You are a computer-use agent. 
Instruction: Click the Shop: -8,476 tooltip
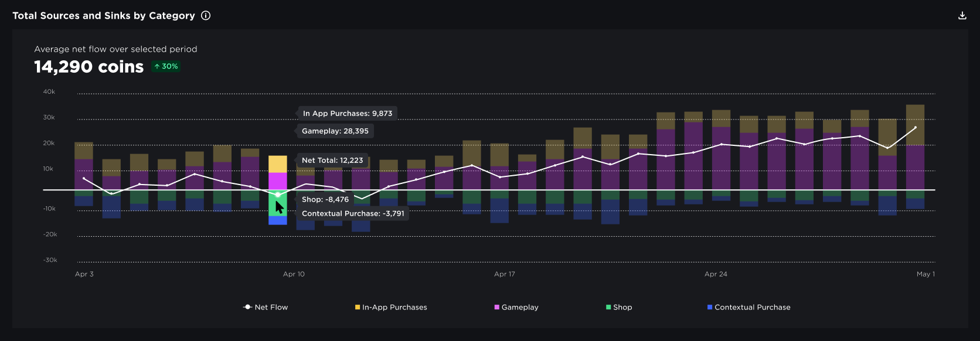pyautogui.click(x=325, y=199)
